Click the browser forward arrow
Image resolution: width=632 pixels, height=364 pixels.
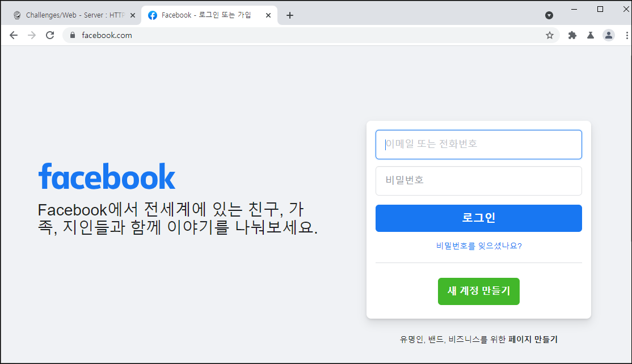[x=31, y=35]
